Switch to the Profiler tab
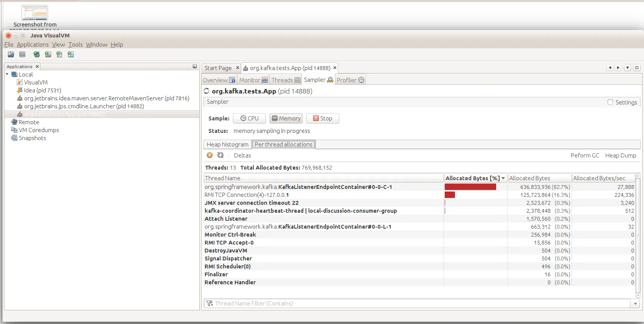Screen dimensions: 644x324 tap(351, 80)
